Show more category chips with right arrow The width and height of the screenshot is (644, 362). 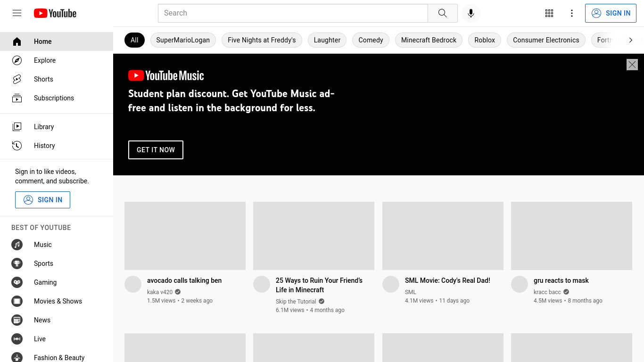tap(631, 40)
